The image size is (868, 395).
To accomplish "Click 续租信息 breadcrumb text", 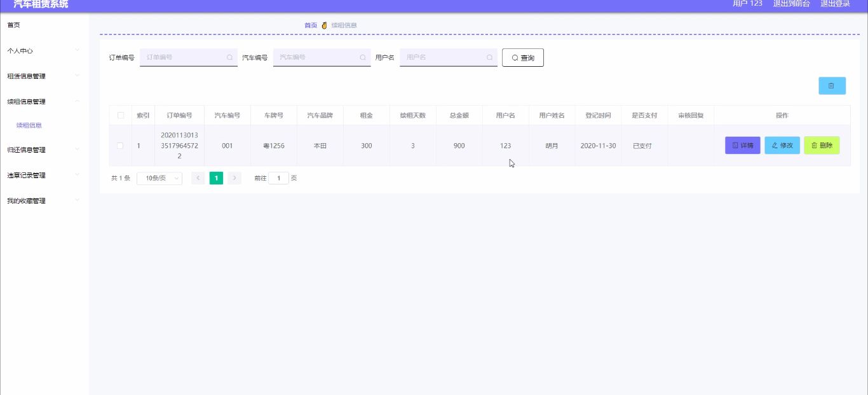I will coord(344,25).
